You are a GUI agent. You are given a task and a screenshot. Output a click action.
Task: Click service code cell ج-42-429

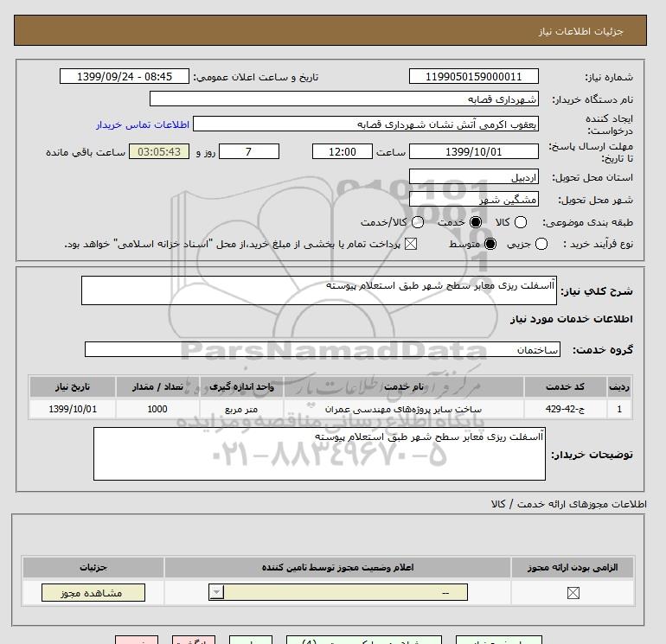point(565,409)
